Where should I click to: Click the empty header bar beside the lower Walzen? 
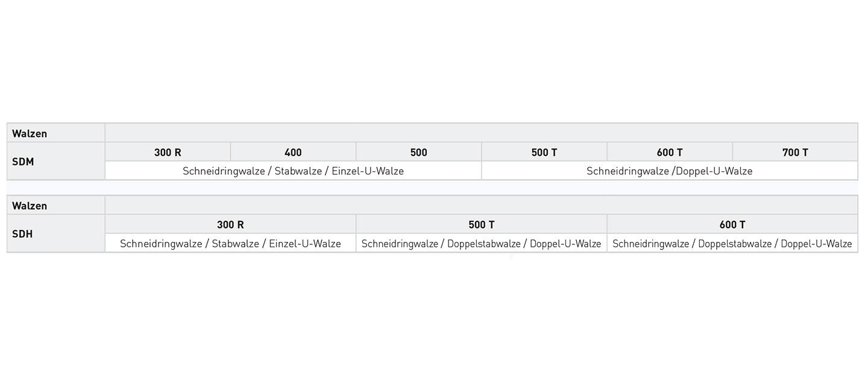482,206
